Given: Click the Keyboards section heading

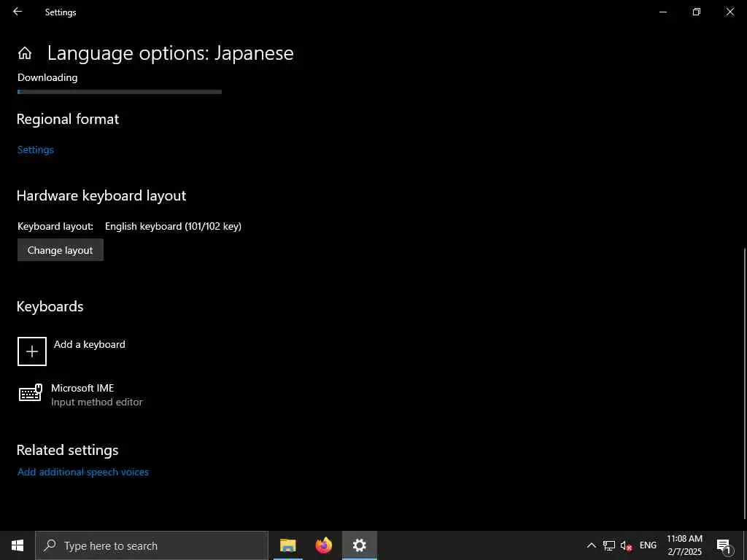Looking at the screenshot, I should [x=50, y=307].
